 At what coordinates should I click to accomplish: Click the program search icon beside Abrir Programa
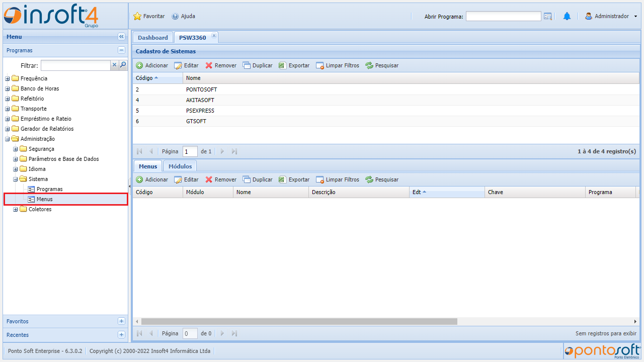coord(548,17)
